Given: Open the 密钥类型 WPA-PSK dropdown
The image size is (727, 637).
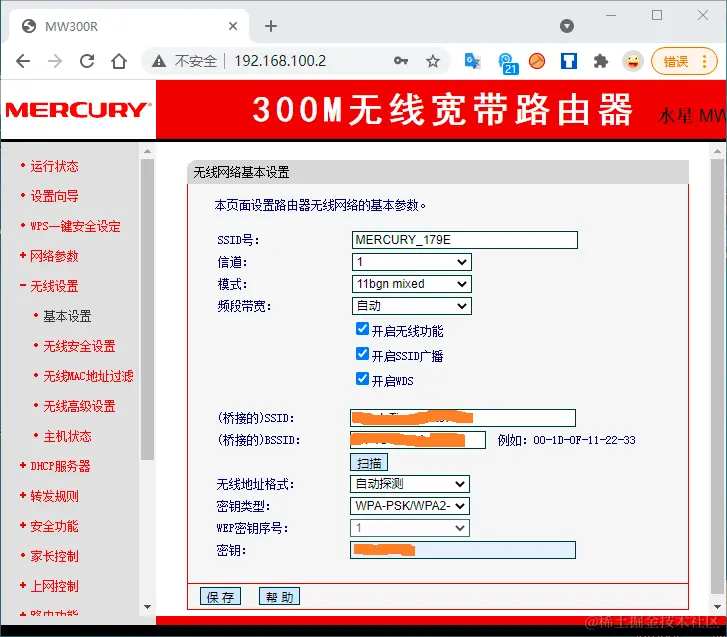Looking at the screenshot, I should point(409,506).
